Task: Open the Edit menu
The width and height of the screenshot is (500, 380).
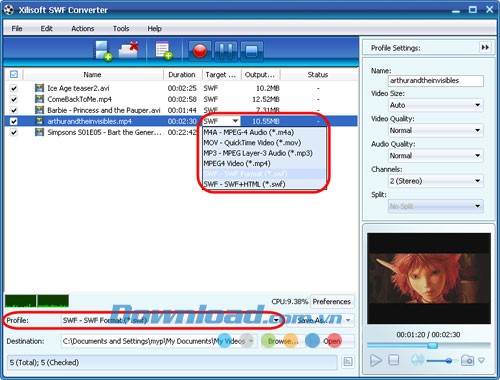Action: pos(47,29)
